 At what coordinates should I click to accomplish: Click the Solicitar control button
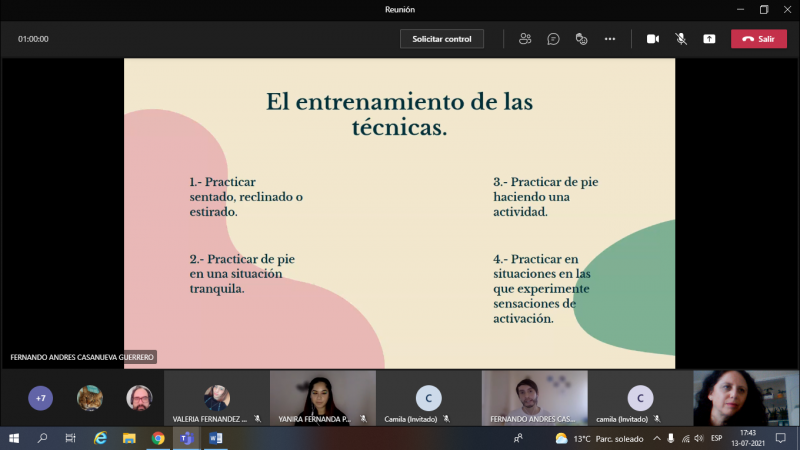[x=442, y=39]
